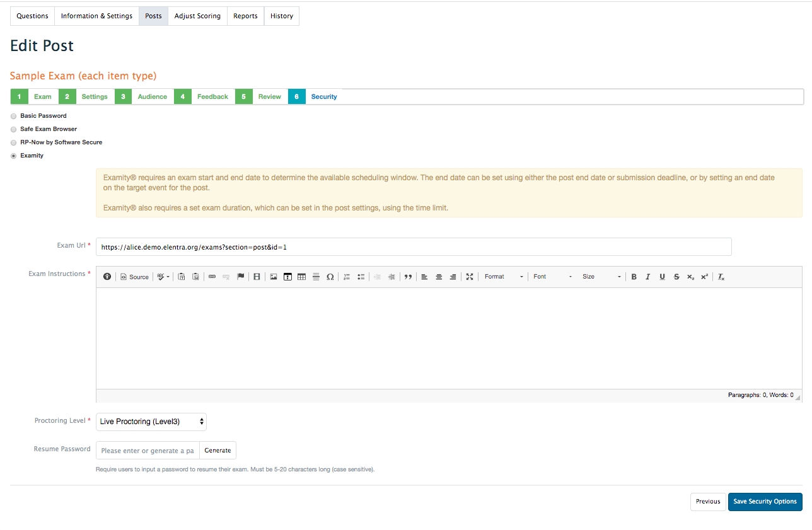Select RP-Now by Software Secure option
Image resolution: width=812 pixels, height=530 pixels.
[x=14, y=142]
